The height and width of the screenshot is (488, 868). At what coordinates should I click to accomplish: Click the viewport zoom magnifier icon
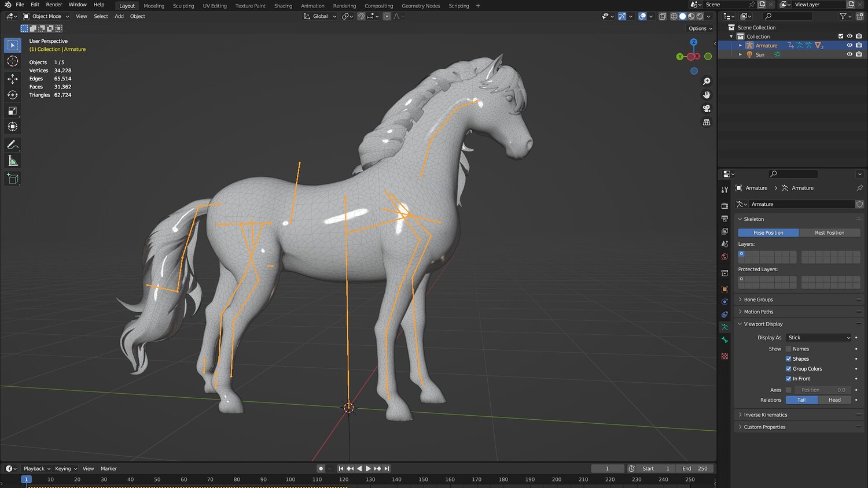coord(707,82)
